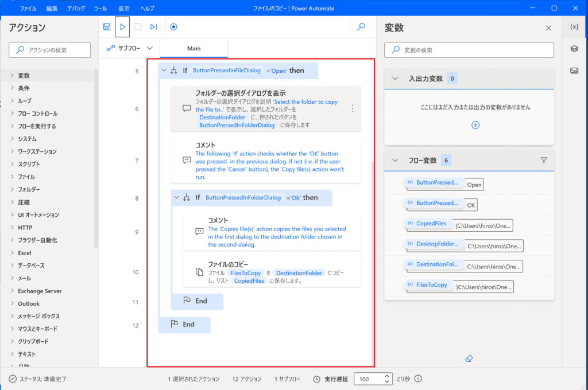Open the Images panel icon
The height and width of the screenshot is (390, 588).
point(574,71)
